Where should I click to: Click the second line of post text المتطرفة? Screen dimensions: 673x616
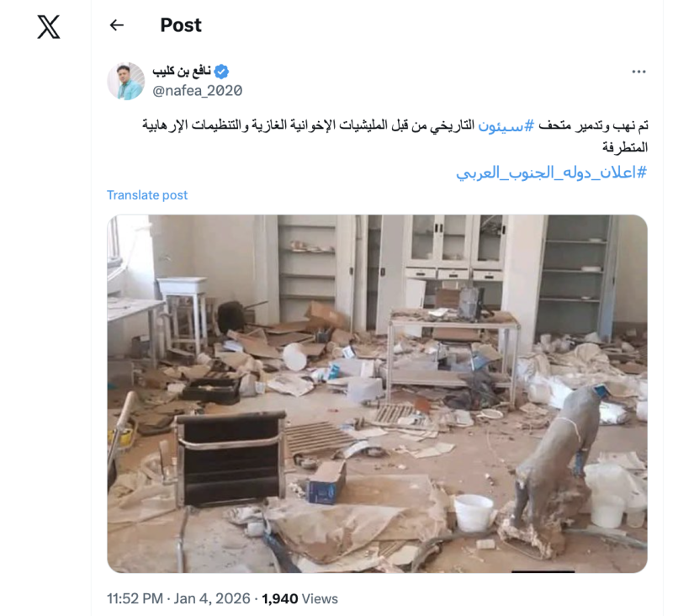[625, 147]
